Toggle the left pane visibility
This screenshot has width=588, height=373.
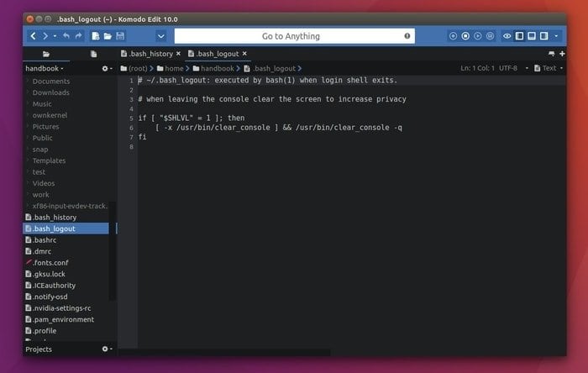tap(519, 36)
